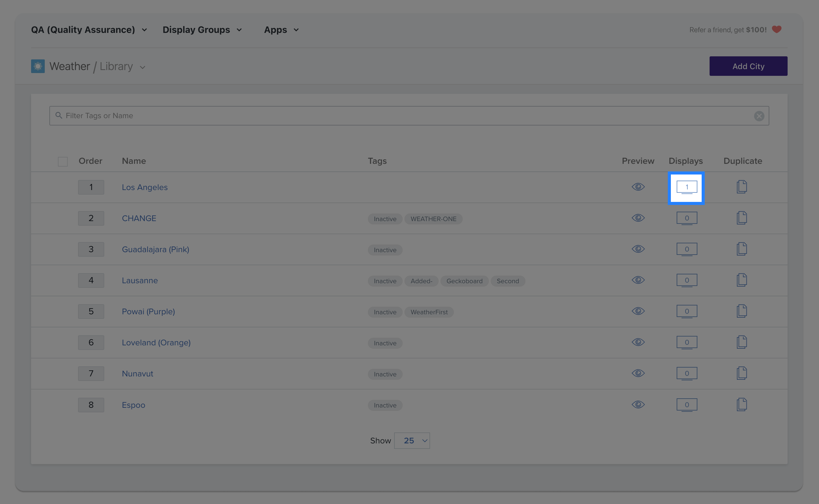Open the Apps dropdown menu

(281, 30)
